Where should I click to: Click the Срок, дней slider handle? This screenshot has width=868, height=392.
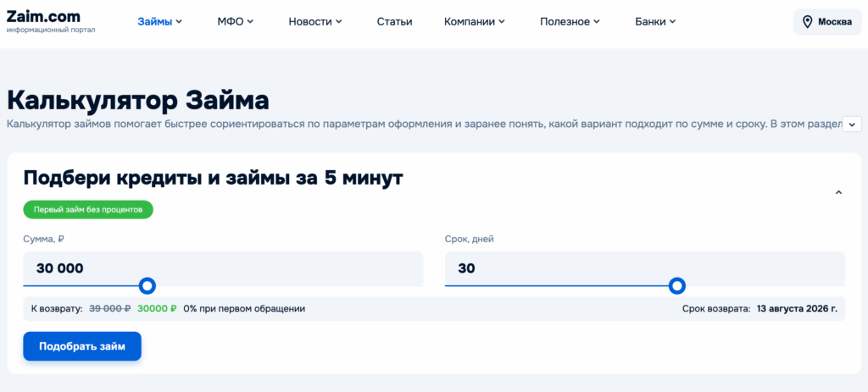pos(677,286)
